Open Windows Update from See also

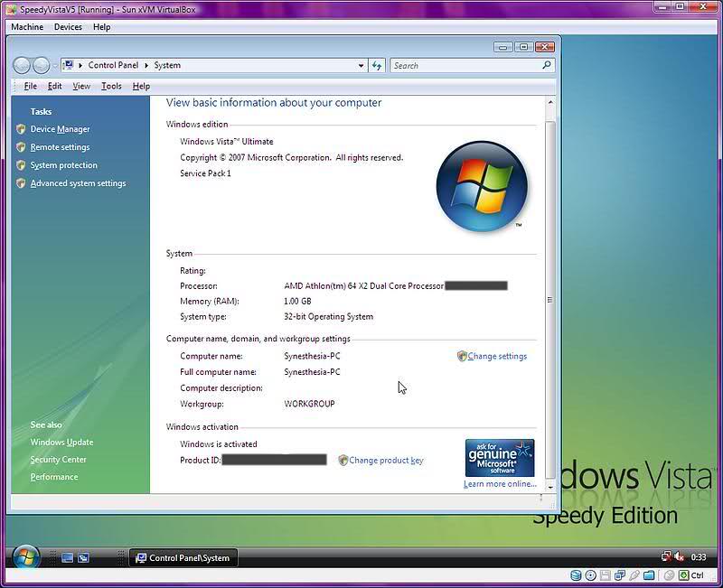[x=61, y=443]
